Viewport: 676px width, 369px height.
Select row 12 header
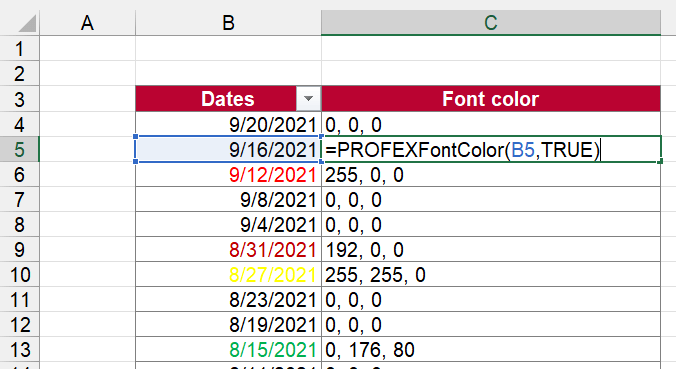click(x=19, y=324)
